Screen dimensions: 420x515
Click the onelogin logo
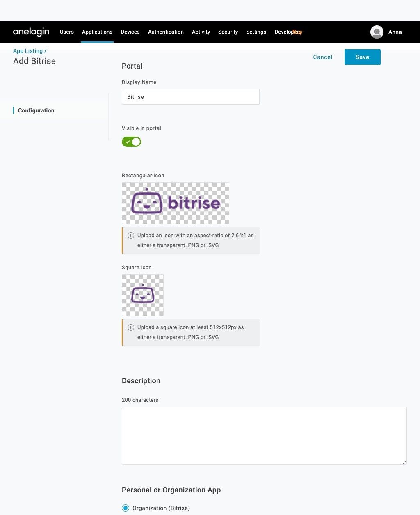click(x=31, y=32)
